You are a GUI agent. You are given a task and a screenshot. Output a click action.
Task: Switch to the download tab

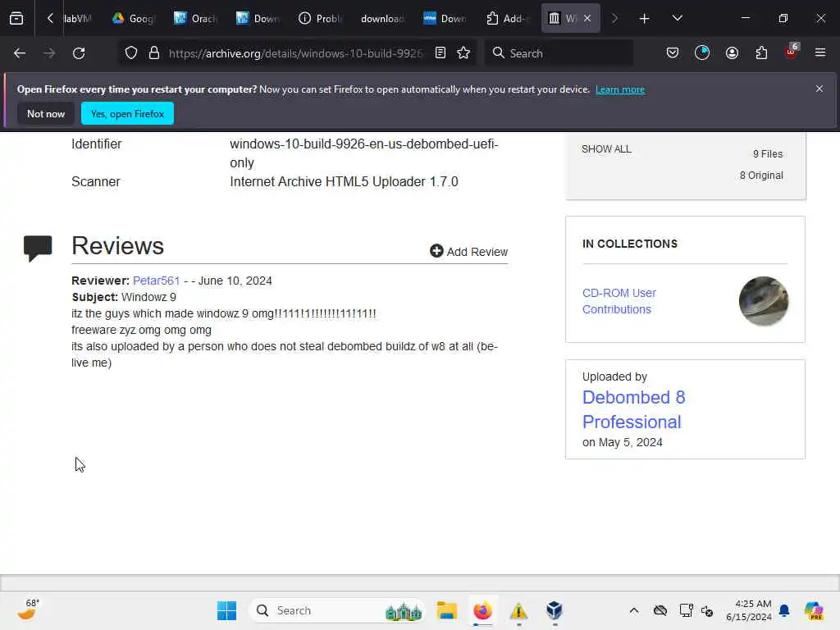(382, 19)
